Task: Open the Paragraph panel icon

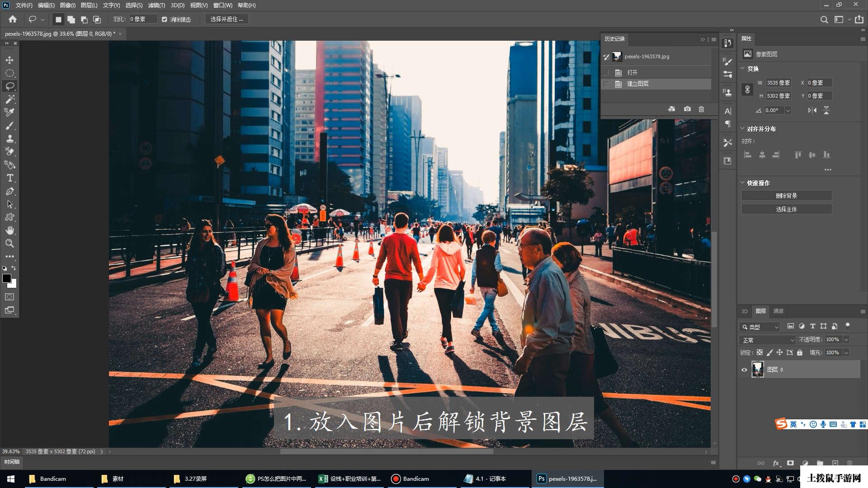Action: pyautogui.click(x=727, y=124)
